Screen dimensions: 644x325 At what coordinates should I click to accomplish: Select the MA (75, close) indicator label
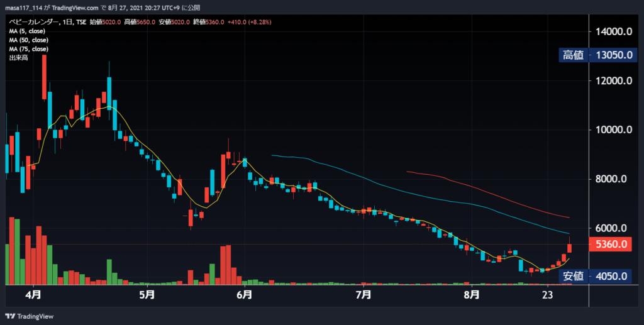[29, 49]
